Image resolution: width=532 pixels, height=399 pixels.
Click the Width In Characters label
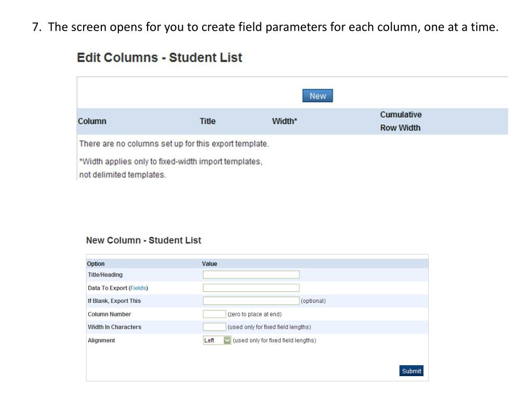[x=114, y=327]
